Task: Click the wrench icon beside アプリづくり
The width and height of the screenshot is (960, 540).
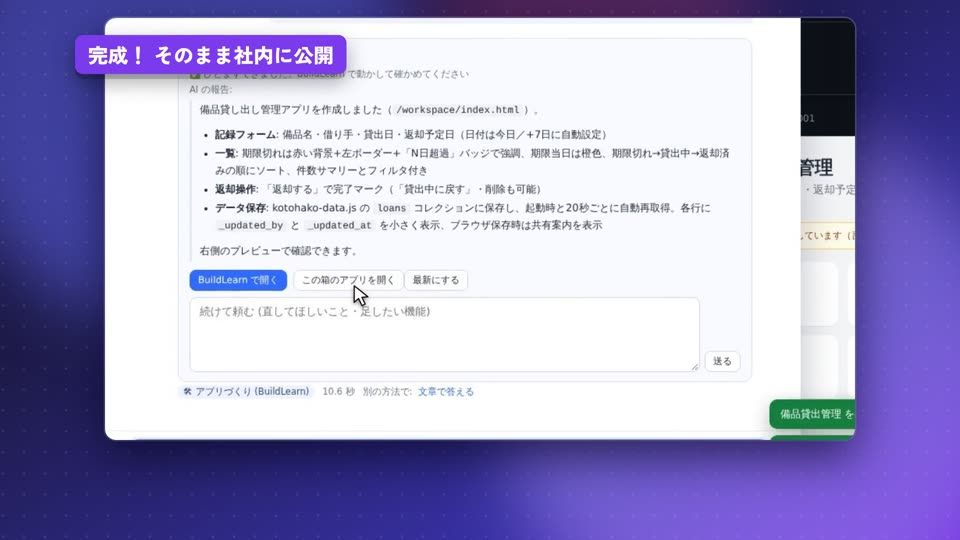Action: 187,391
